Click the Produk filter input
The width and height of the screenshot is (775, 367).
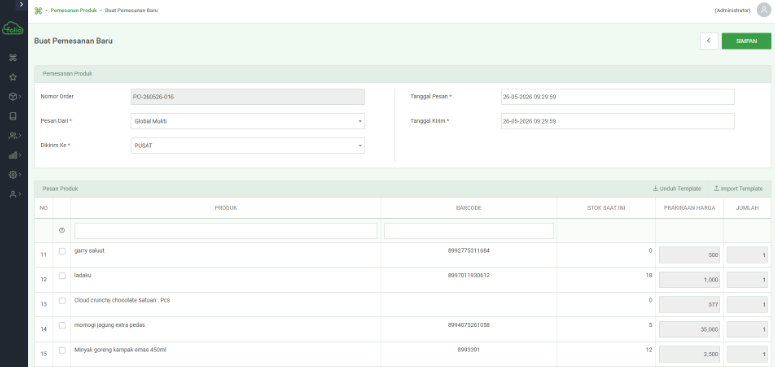pos(225,231)
